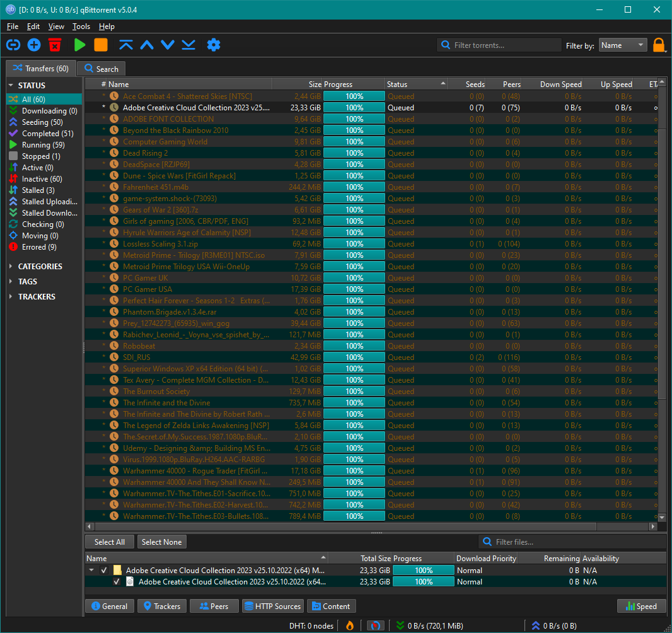This screenshot has height=633, width=672.
Task: Click the Select None button
Action: (162, 542)
